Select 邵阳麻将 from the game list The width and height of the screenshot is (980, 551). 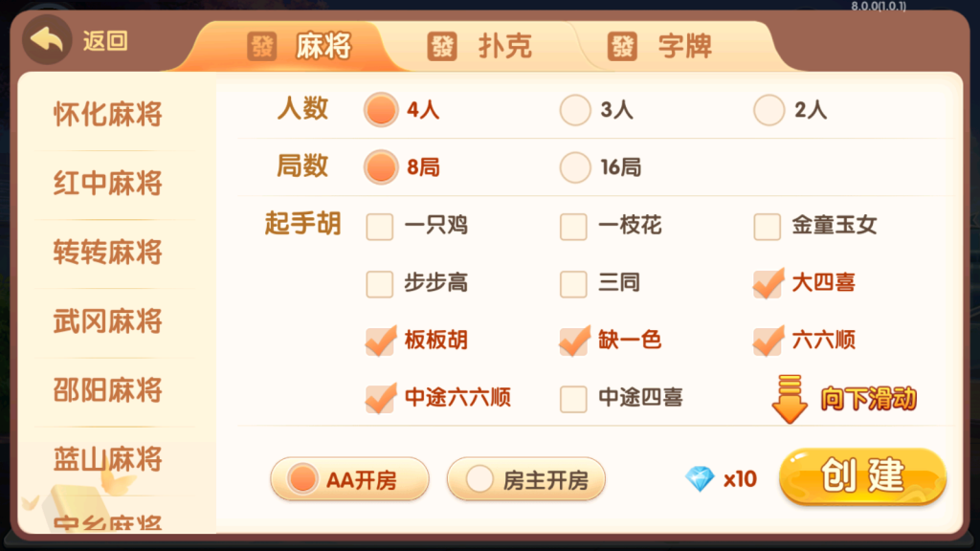109,390
